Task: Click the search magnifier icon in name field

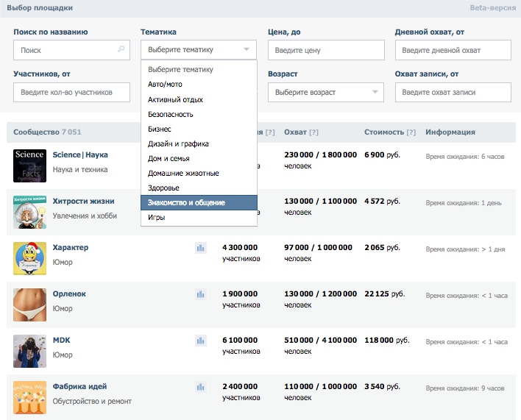Action: coord(121,50)
